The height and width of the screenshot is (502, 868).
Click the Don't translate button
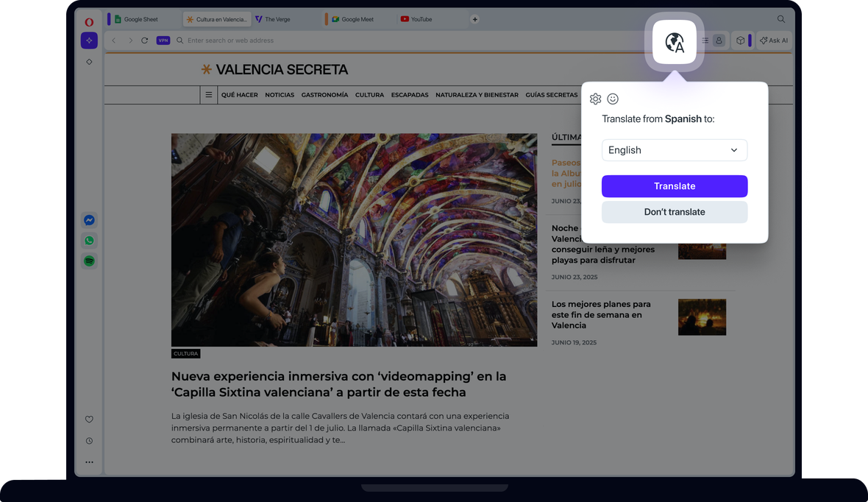(675, 212)
